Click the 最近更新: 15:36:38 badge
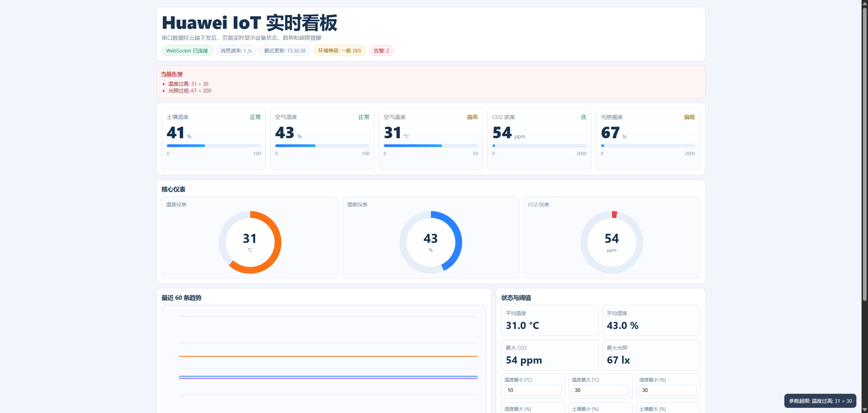The height and width of the screenshot is (413, 868). click(x=285, y=50)
